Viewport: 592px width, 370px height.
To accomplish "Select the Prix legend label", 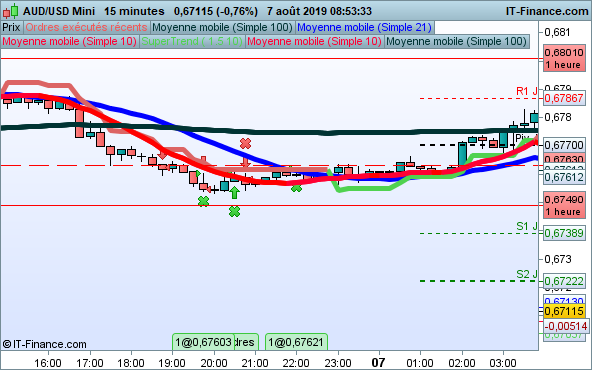I will point(11,28).
